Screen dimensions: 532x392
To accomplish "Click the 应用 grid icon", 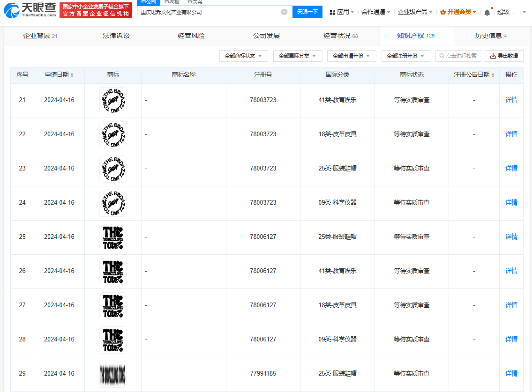I will point(332,12).
